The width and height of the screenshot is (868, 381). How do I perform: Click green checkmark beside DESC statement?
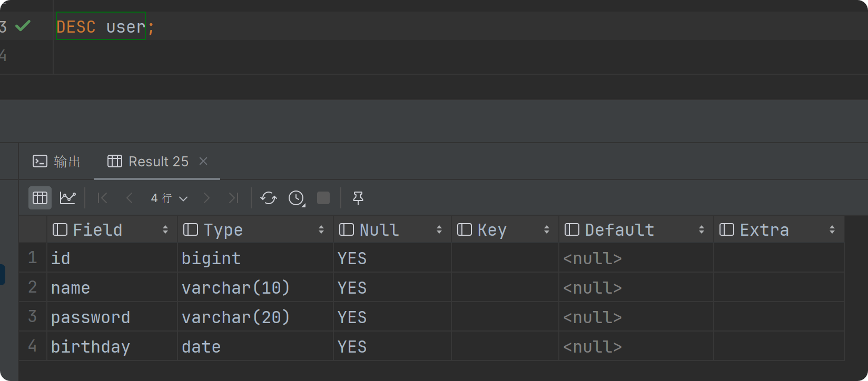click(23, 26)
